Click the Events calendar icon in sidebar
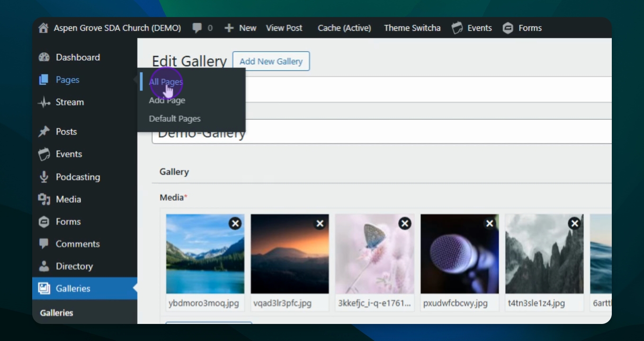Viewport: 644px width, 341px height. (44, 154)
